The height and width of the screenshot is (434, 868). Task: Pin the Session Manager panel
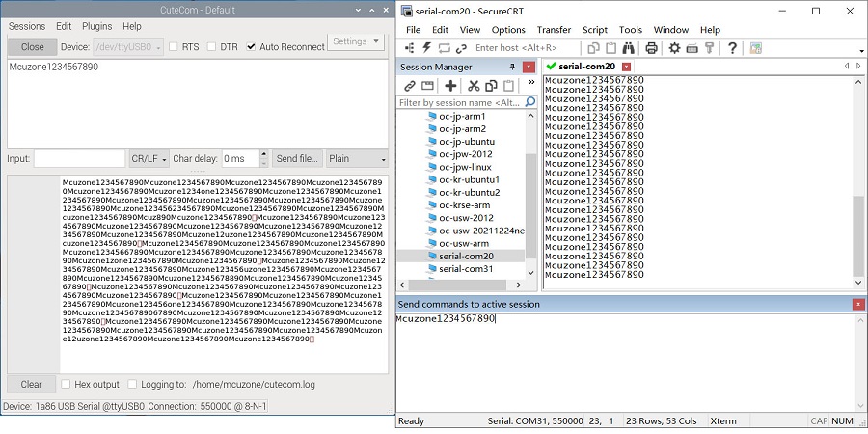513,67
